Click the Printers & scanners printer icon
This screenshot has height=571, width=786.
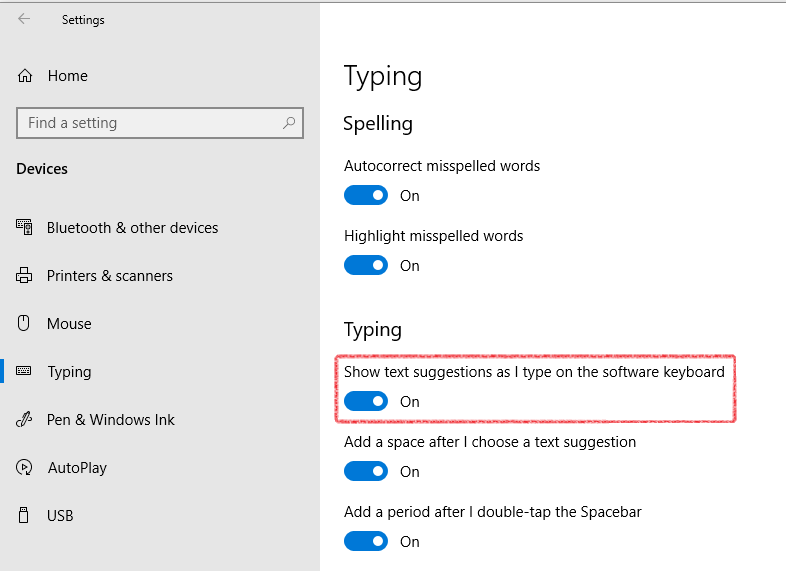point(24,275)
